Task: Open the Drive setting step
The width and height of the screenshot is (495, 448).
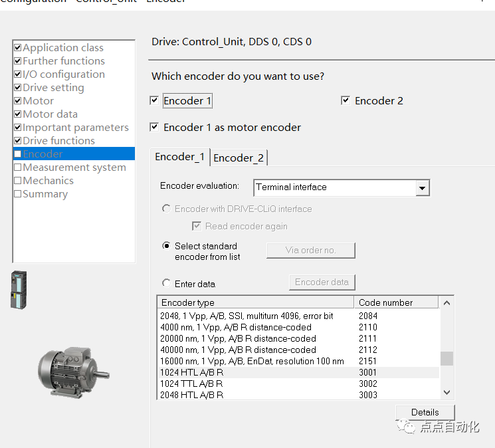Action: coord(53,88)
